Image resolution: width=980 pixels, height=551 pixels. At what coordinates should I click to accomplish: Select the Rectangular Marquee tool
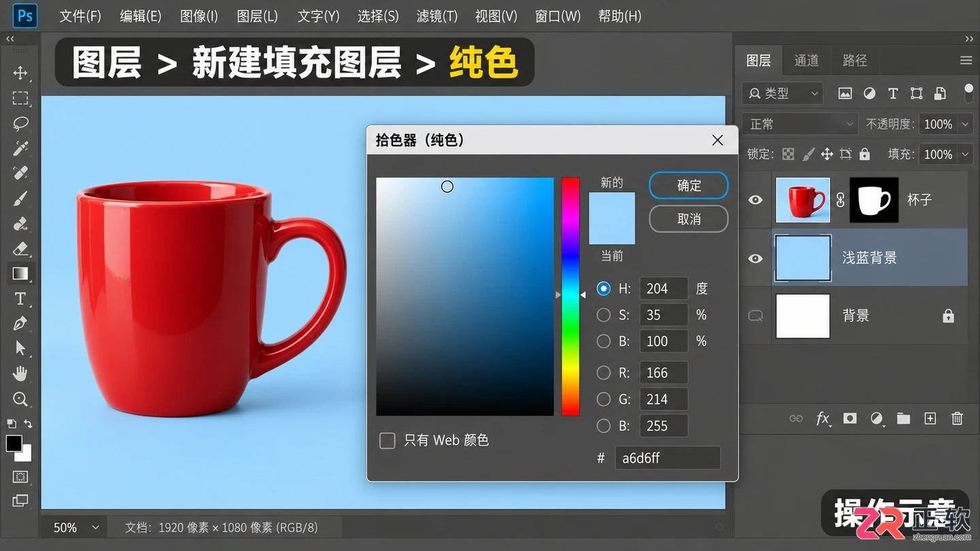point(20,98)
